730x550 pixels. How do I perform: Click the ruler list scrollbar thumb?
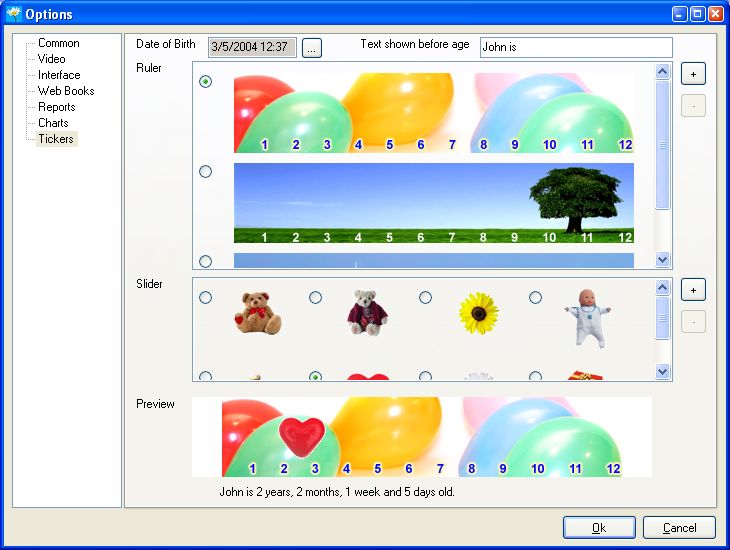click(662, 145)
